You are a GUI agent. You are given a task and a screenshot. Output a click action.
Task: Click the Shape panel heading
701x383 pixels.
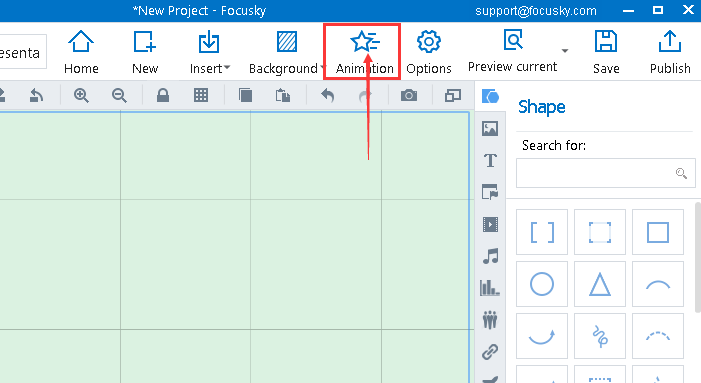pyautogui.click(x=541, y=107)
